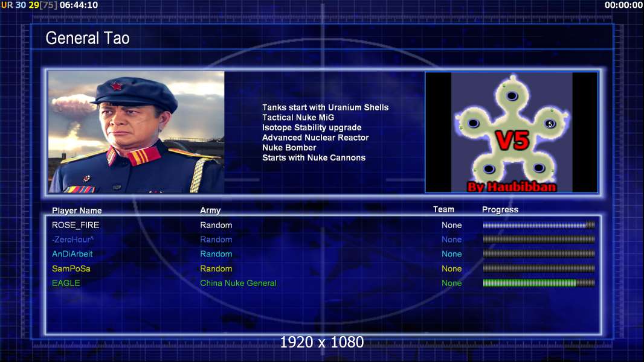The width and height of the screenshot is (644, 362).
Task: Click Team None for AnDiArbeit
Action: (452, 254)
